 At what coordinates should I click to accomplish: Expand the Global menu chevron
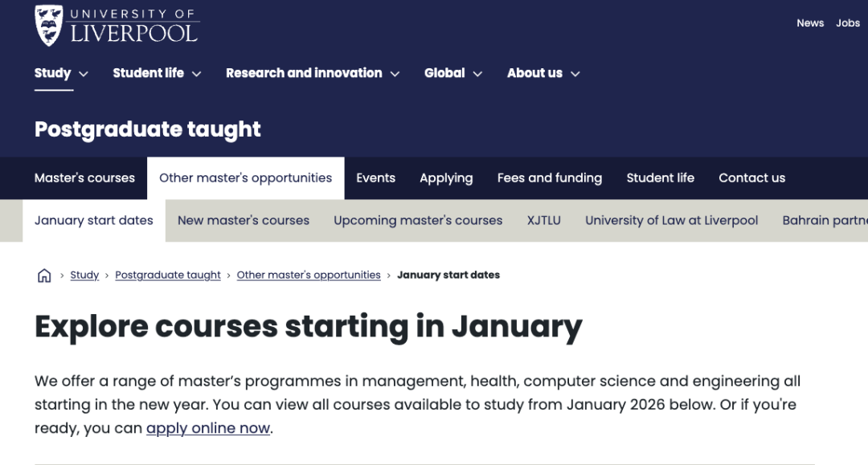coord(477,74)
